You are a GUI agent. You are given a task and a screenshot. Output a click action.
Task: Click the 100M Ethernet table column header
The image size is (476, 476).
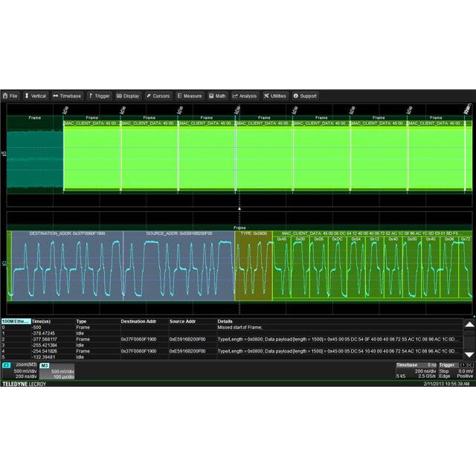click(15, 321)
